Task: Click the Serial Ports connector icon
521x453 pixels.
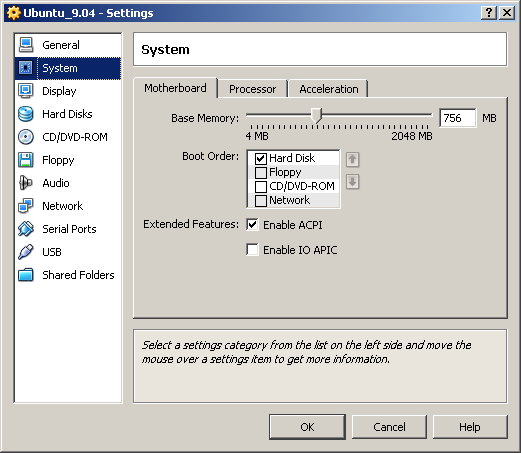Action: pos(26,229)
